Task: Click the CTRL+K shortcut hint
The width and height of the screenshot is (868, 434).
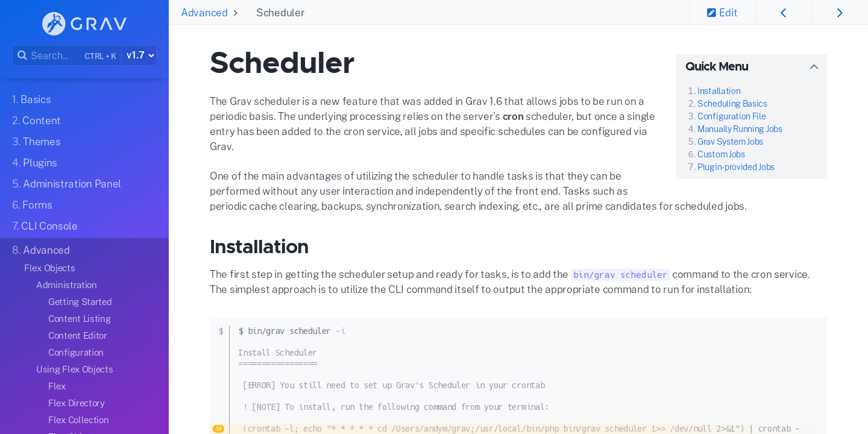Action: tap(100, 56)
